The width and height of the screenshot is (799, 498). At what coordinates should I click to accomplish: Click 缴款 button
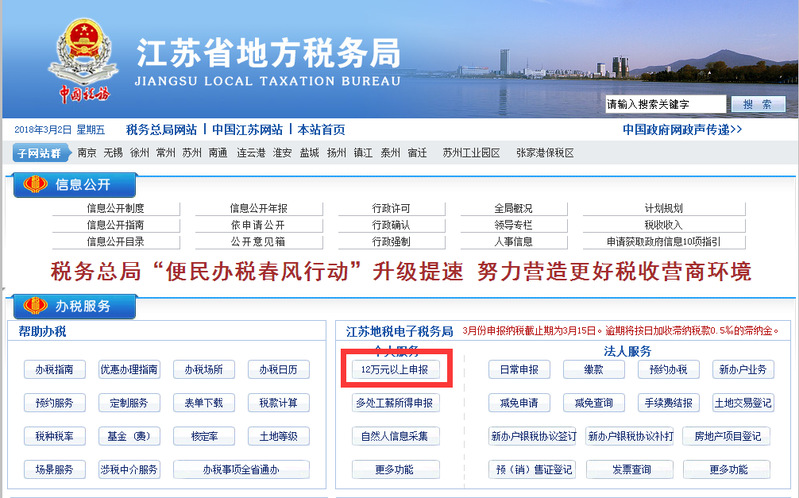594,370
